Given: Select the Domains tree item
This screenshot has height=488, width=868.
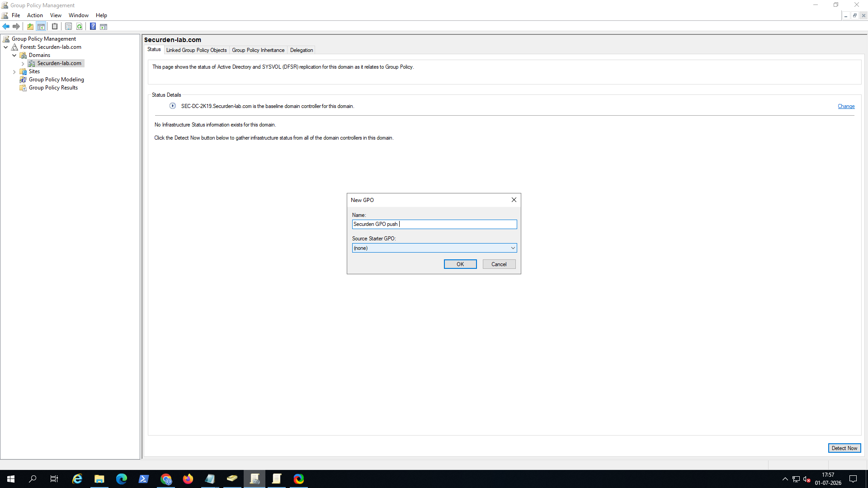Looking at the screenshot, I should coord(39,55).
